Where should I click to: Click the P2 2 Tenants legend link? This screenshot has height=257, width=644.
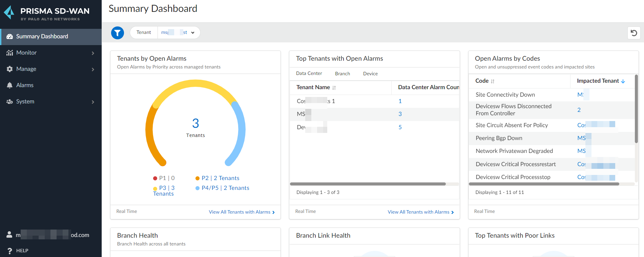tap(220, 178)
